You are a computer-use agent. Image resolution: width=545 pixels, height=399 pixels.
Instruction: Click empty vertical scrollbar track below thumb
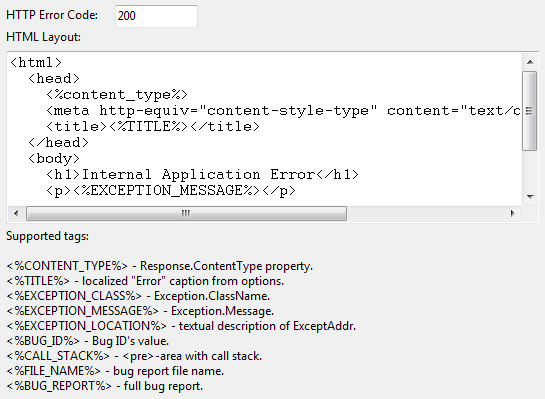pos(530,170)
